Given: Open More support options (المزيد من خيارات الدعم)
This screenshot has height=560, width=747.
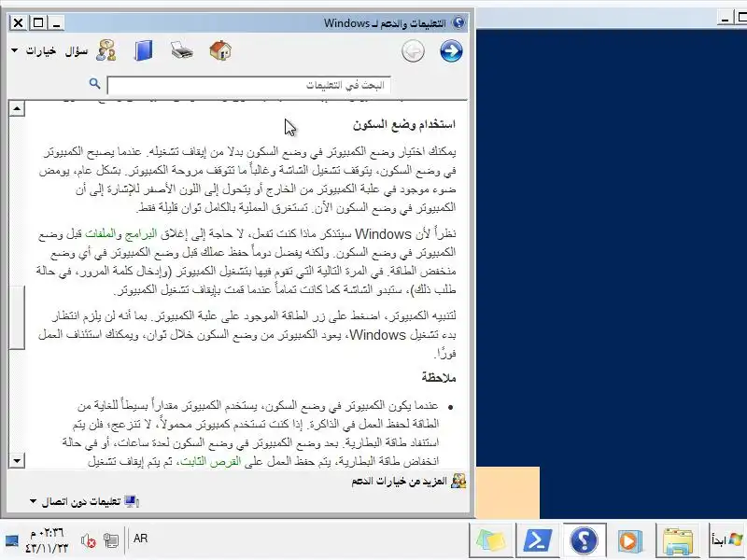Looking at the screenshot, I should (399, 482).
